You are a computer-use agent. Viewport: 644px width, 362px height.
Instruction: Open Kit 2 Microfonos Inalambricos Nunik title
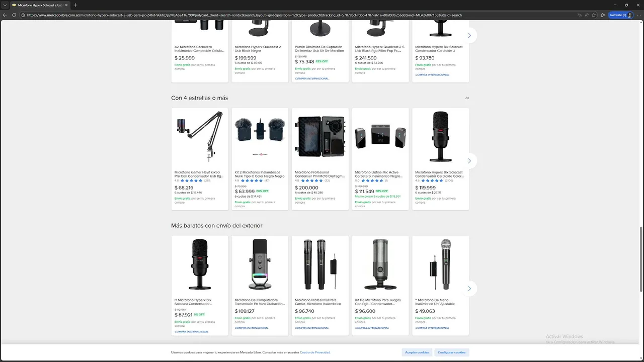[x=260, y=174]
